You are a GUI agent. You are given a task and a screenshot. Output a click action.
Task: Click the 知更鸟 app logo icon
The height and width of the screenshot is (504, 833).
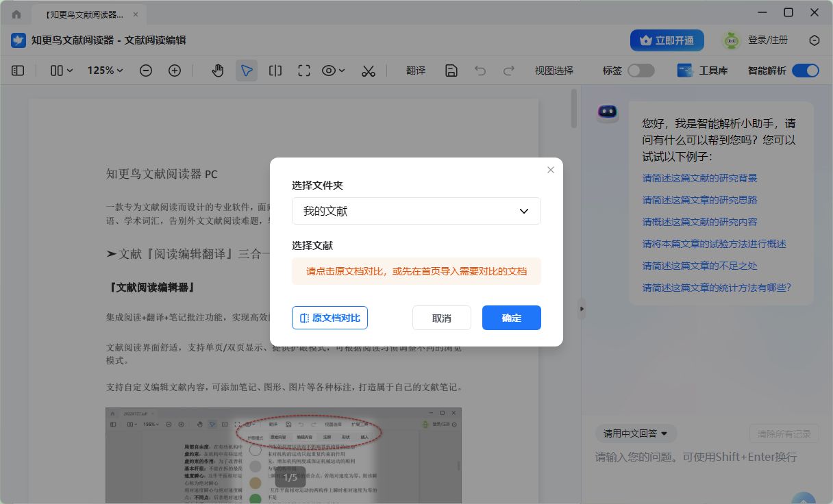tap(18, 40)
